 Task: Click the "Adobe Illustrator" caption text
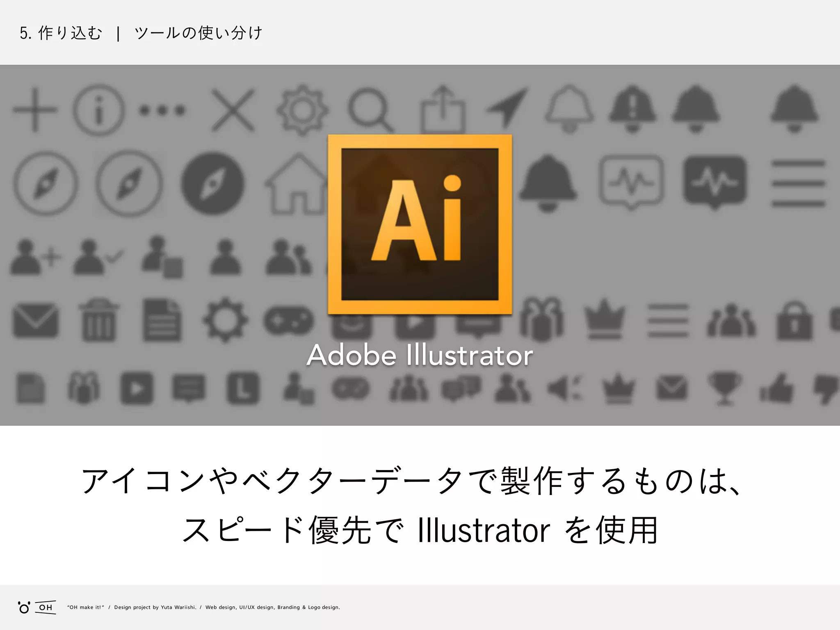pyautogui.click(x=420, y=355)
